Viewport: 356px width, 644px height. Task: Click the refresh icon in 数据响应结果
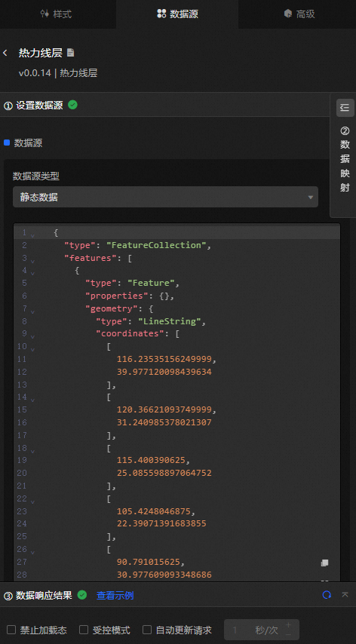(327, 595)
